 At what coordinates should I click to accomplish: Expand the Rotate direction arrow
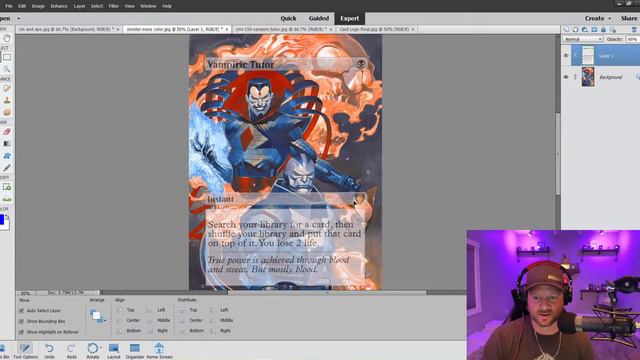[x=100, y=348]
